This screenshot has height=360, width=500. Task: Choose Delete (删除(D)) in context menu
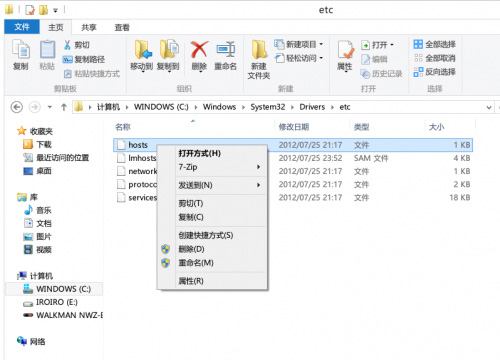[213, 249]
